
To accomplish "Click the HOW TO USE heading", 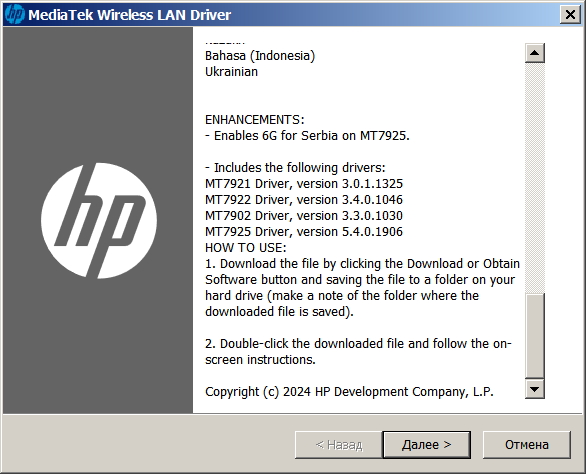I will (x=246, y=247).
